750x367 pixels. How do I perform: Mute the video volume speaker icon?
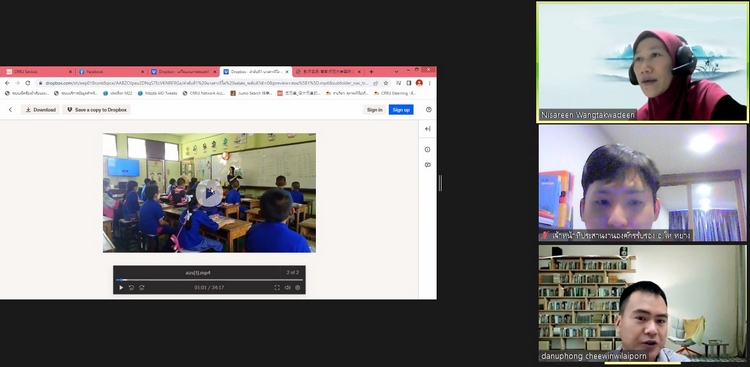pyautogui.click(x=287, y=288)
